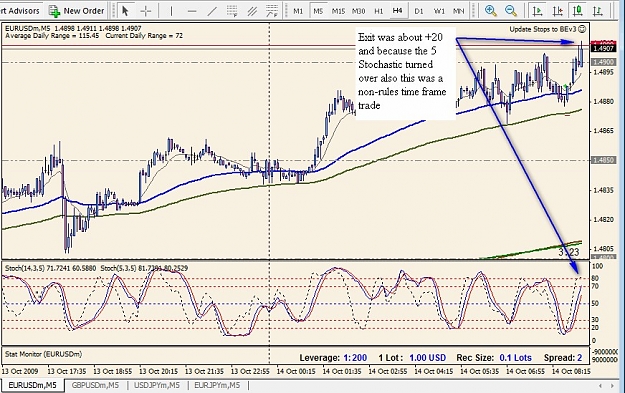Choose the vertical line drawing tool

click(x=171, y=11)
